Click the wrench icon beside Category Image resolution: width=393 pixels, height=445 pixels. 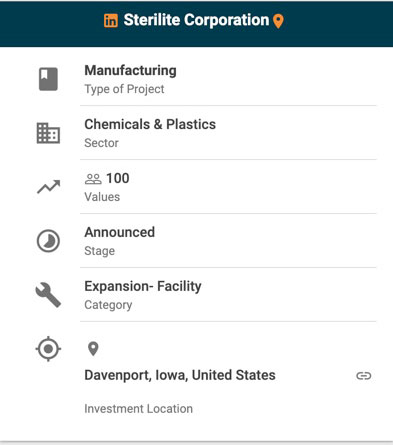point(48,295)
